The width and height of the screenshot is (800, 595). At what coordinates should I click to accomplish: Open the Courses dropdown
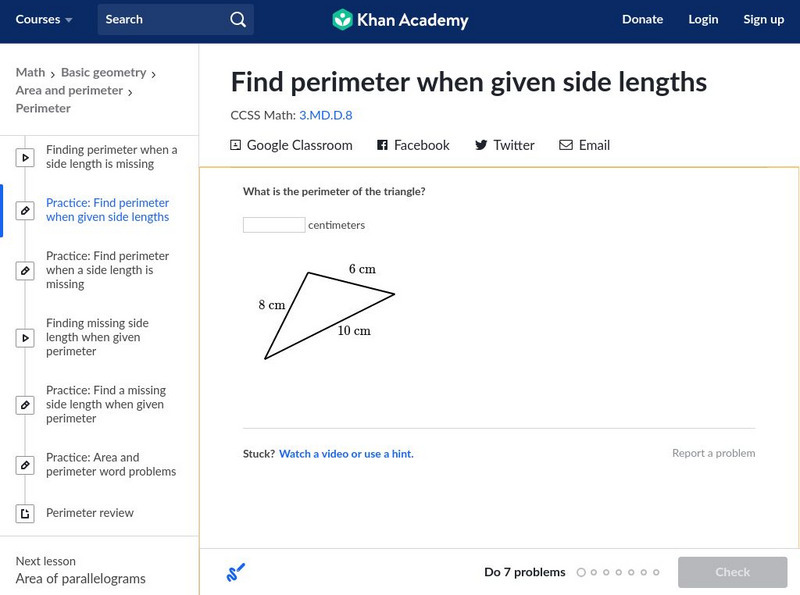[x=44, y=19]
